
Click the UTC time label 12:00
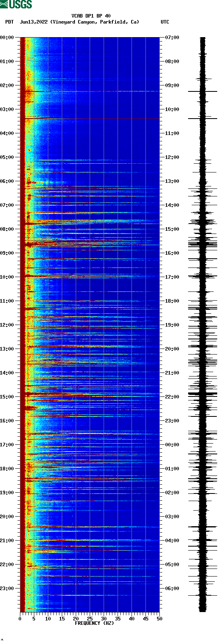(172, 157)
